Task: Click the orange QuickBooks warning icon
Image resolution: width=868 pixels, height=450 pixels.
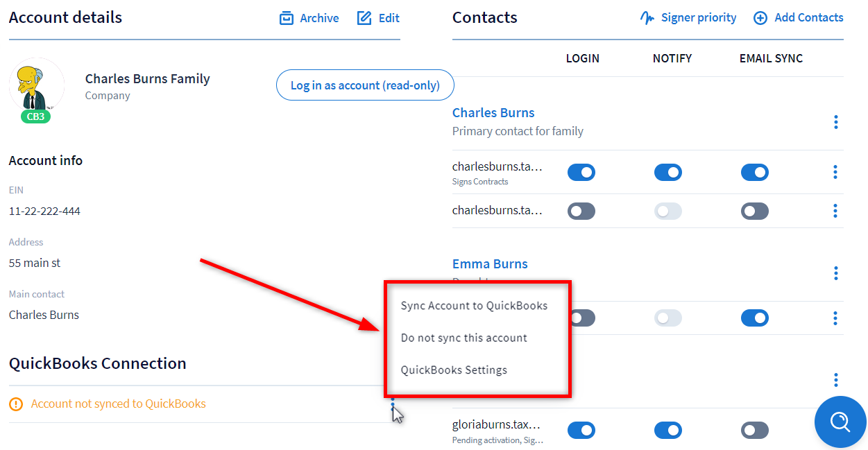Action: click(x=16, y=404)
